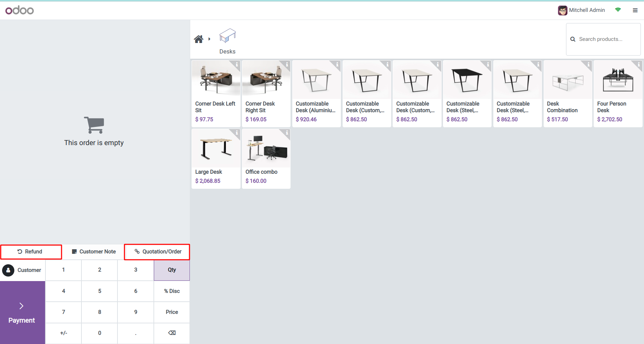Proceed to Payment
This screenshot has height=344, width=644.
click(22, 313)
